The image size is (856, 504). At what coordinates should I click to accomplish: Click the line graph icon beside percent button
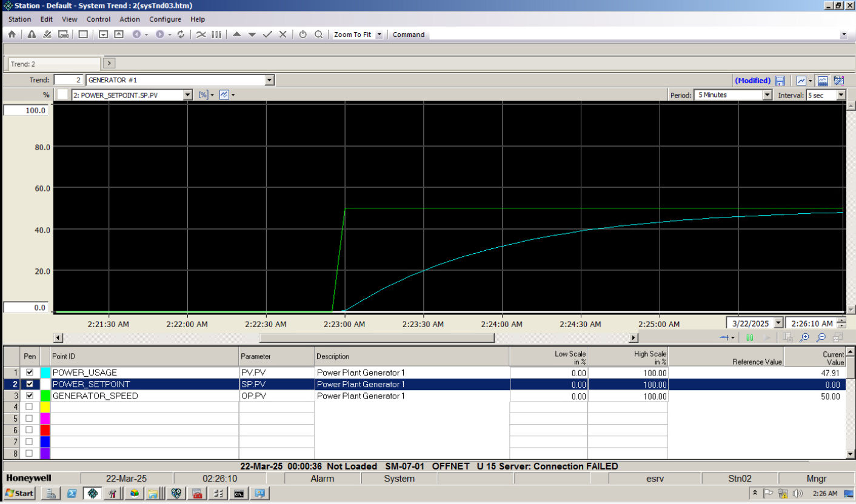(224, 95)
